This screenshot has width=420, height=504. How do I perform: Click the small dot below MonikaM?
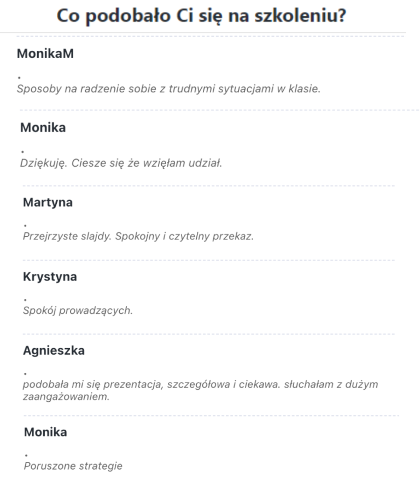click(x=19, y=77)
